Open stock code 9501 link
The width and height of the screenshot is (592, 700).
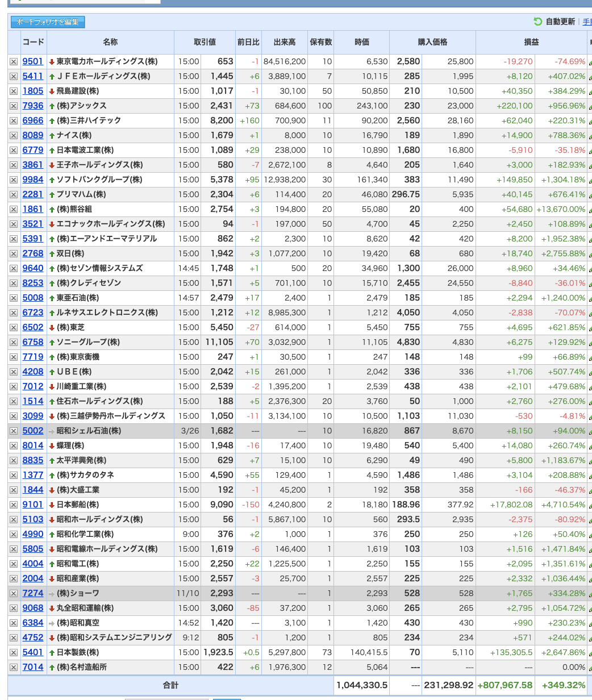pos(33,61)
